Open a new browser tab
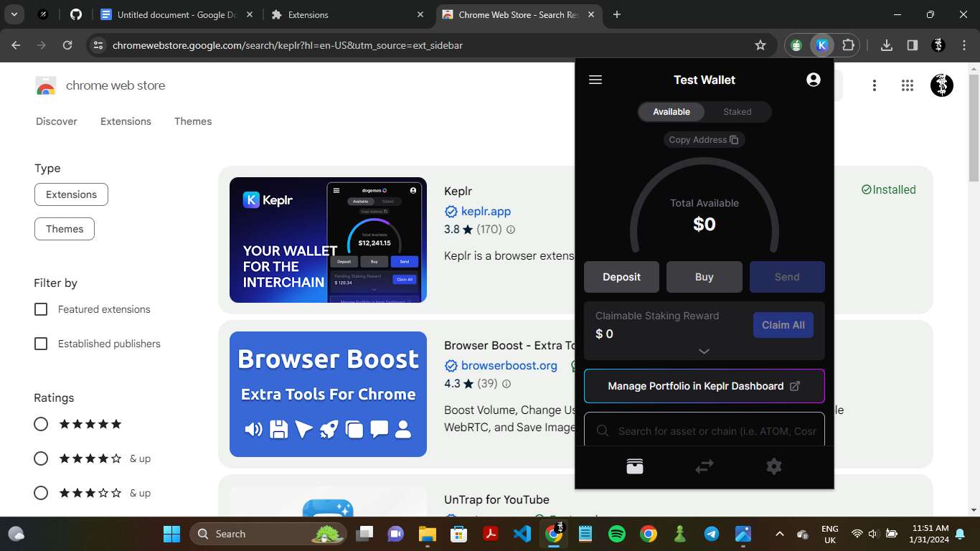This screenshot has height=551, width=980. tap(617, 14)
